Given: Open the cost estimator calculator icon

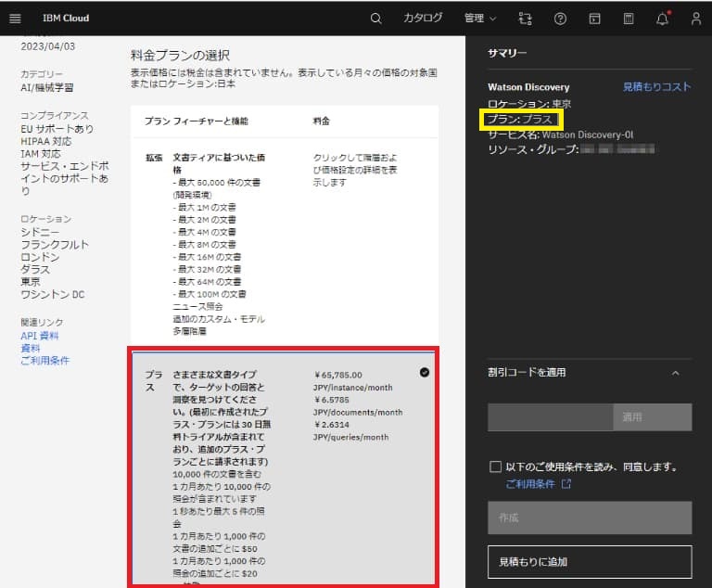Looking at the screenshot, I should (629, 19).
